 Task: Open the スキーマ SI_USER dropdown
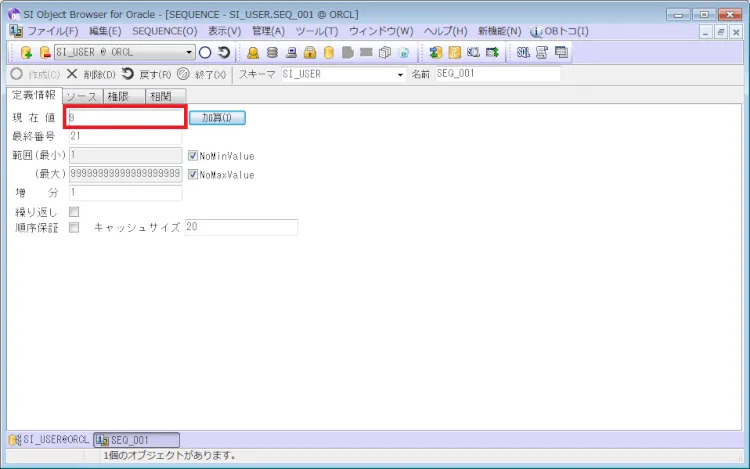(400, 75)
